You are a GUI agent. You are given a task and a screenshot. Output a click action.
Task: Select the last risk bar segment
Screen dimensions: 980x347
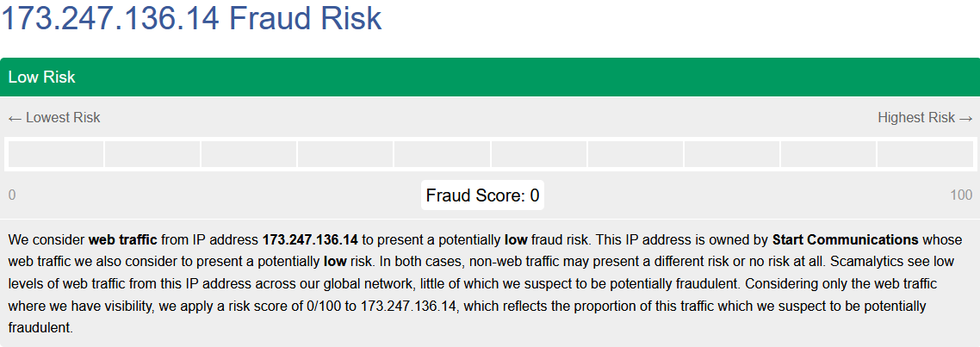[x=925, y=154]
